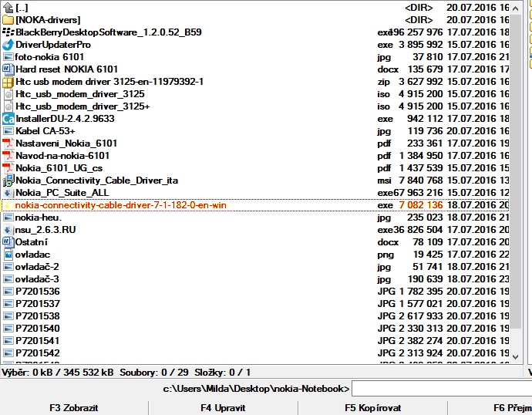Click the Složky: 0 / 1 status entry
This screenshot has height=415, width=532.
[223, 373]
